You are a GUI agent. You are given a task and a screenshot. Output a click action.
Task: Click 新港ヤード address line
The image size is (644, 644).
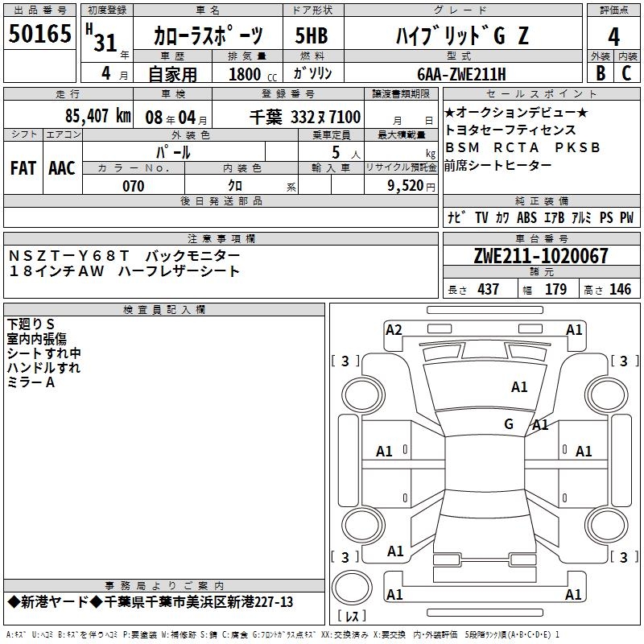pyautogui.click(x=151, y=602)
